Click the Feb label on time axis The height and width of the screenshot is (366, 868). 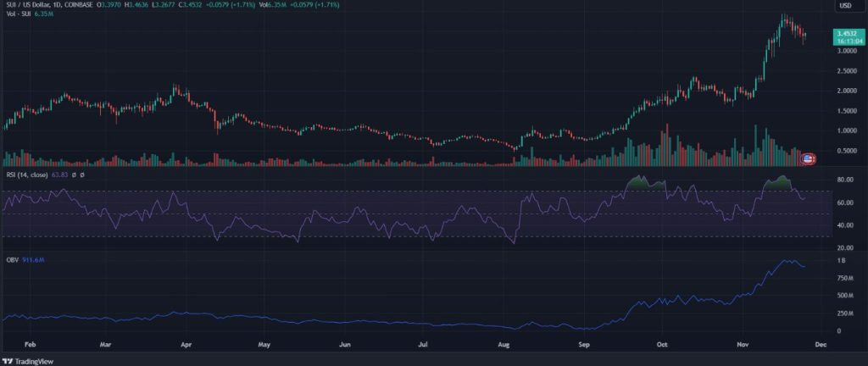coord(30,345)
